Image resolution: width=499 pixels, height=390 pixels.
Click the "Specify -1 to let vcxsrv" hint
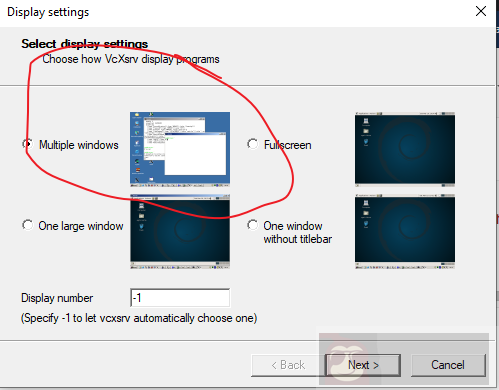click(139, 318)
